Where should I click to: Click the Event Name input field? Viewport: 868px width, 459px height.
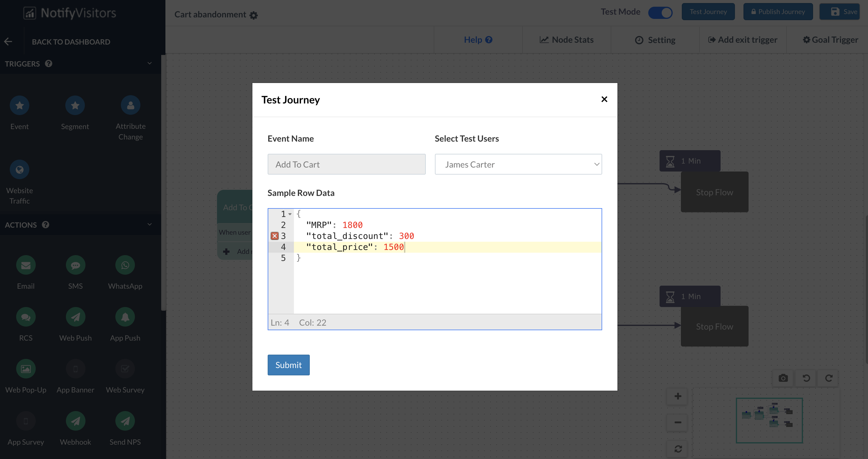pos(346,164)
